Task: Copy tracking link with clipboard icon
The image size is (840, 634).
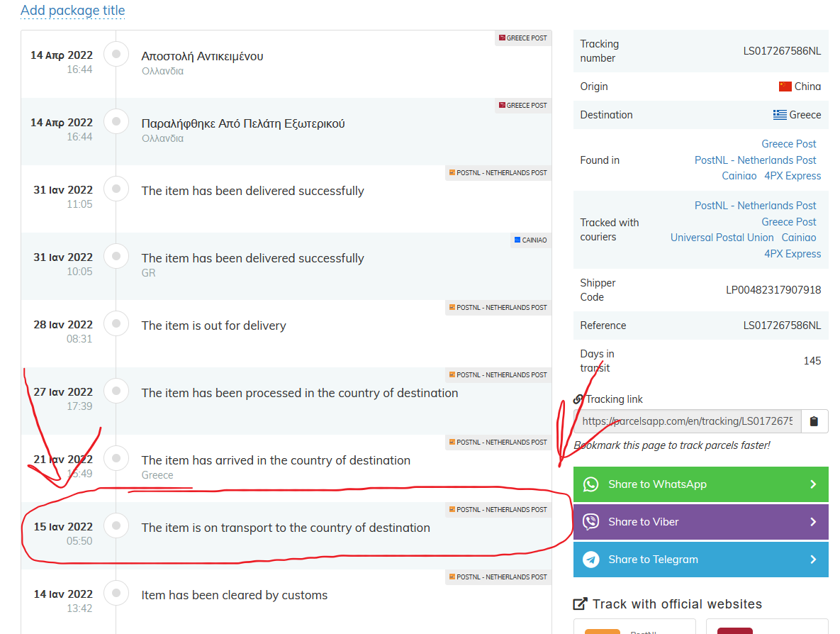Action: tap(814, 421)
